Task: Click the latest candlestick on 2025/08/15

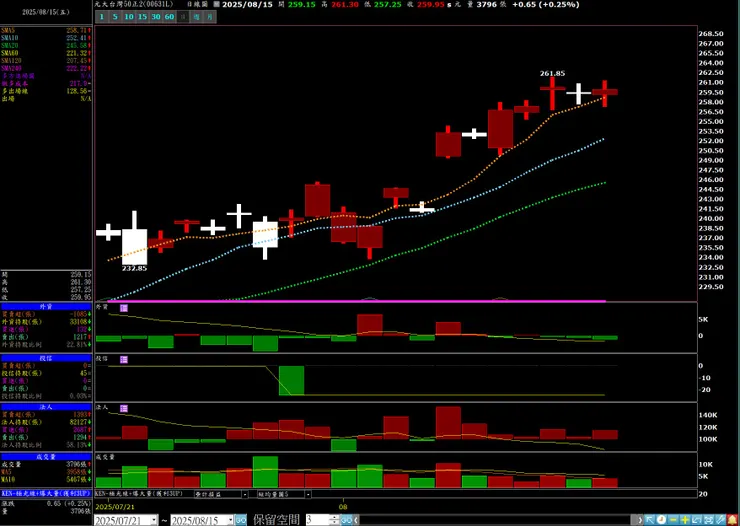Action: point(605,92)
